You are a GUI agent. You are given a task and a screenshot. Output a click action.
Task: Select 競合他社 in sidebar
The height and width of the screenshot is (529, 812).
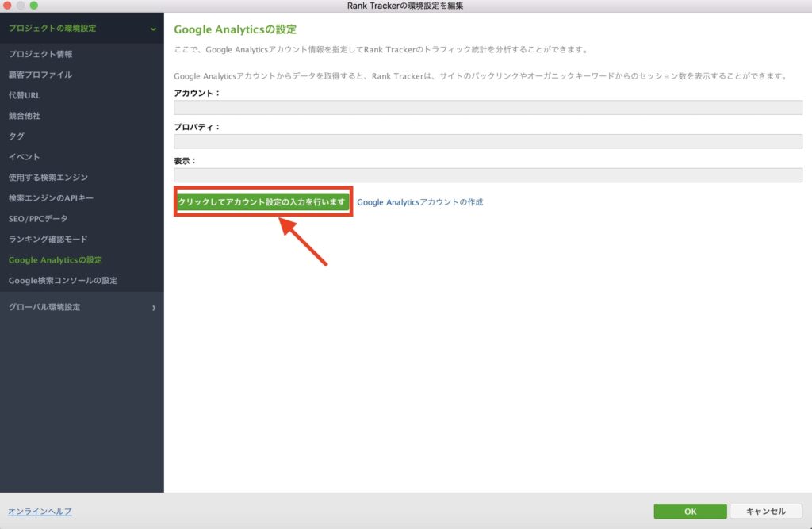[25, 116]
